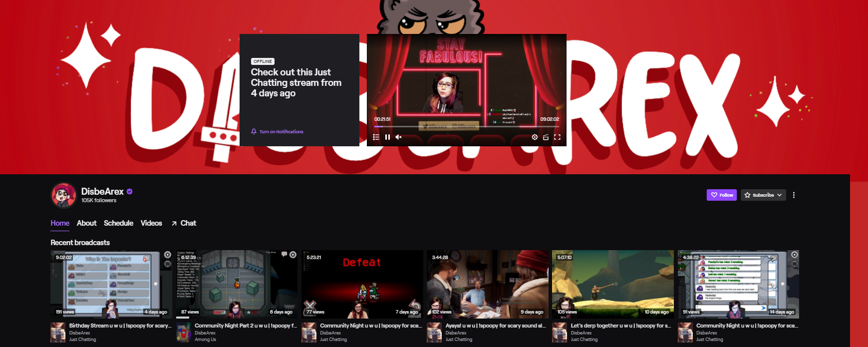Image resolution: width=868 pixels, height=347 pixels.
Task: Open Just Chatting category under Let's derp together
Action: click(x=584, y=340)
